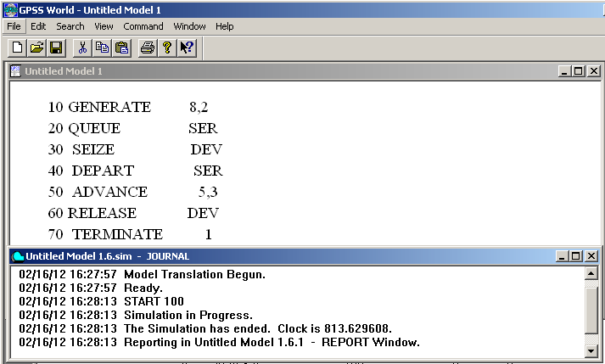Click the 'QUEUE' statement on line 20

pos(94,128)
